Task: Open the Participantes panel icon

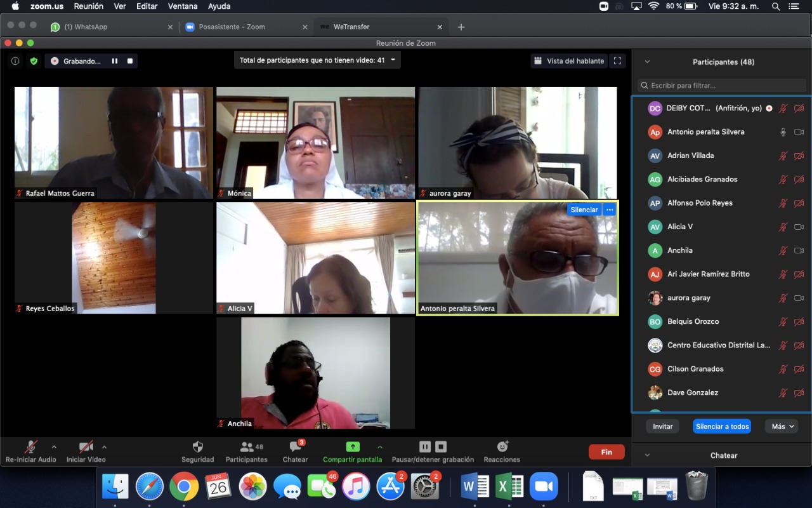Action: point(247,447)
